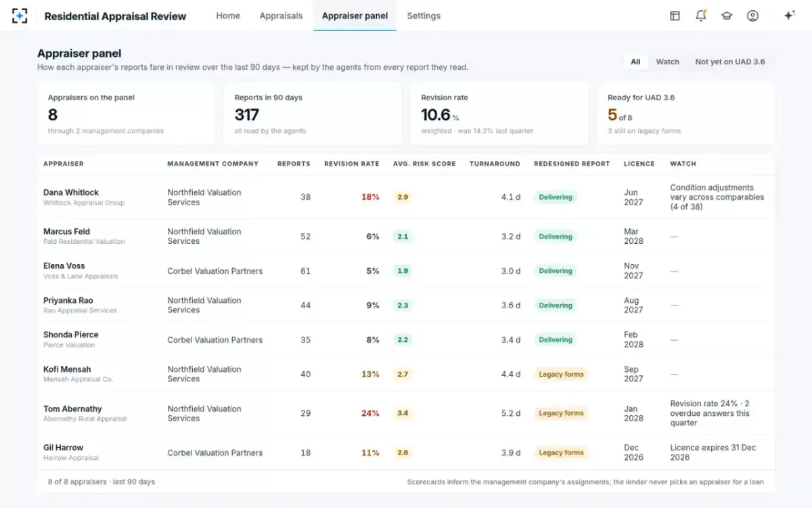
Task: Open Dana Whitlock's appraiser row
Action: [x=406, y=197]
